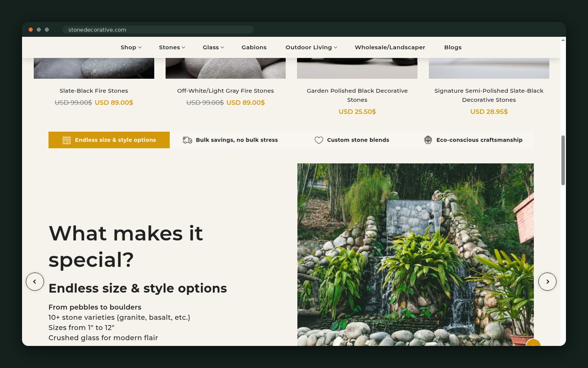
Task: Open Off-White/Light Gray Fire Stones product link
Action: 225,91
